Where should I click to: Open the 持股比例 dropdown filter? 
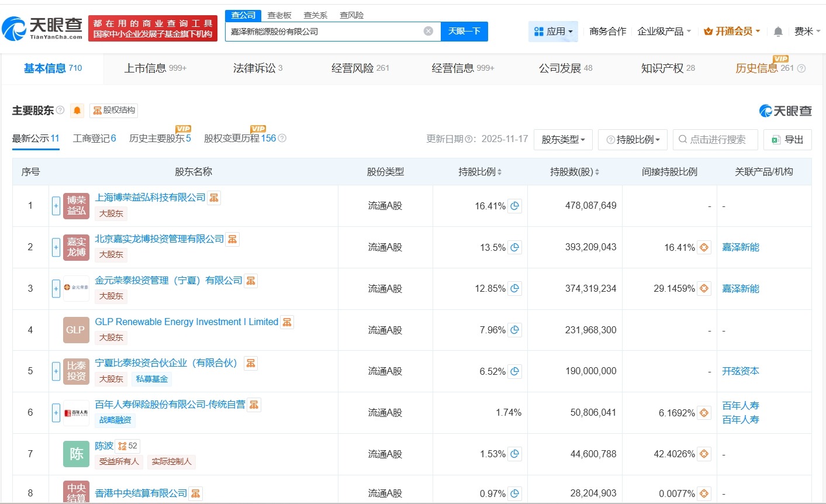[x=633, y=139]
